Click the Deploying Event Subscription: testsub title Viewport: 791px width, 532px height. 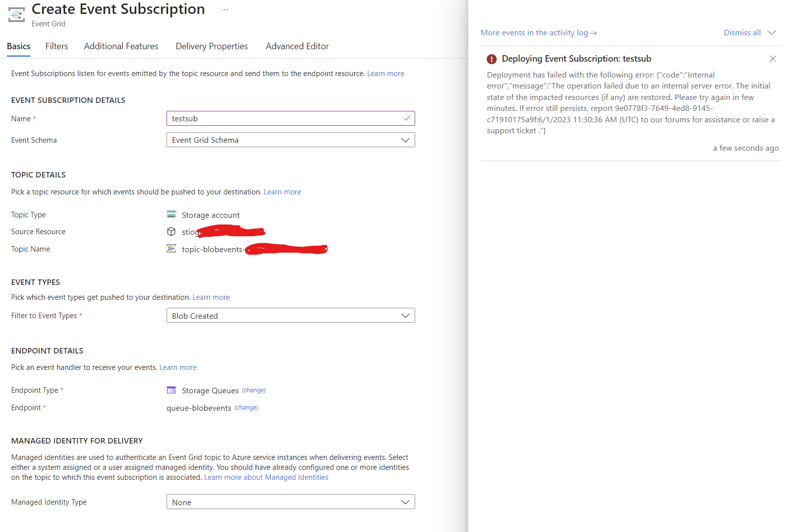[576, 59]
